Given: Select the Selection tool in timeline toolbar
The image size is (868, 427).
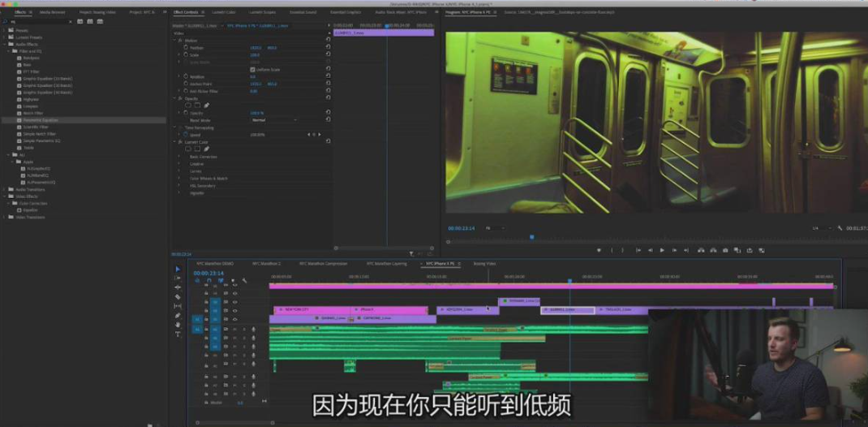Looking at the screenshot, I should point(178,270).
